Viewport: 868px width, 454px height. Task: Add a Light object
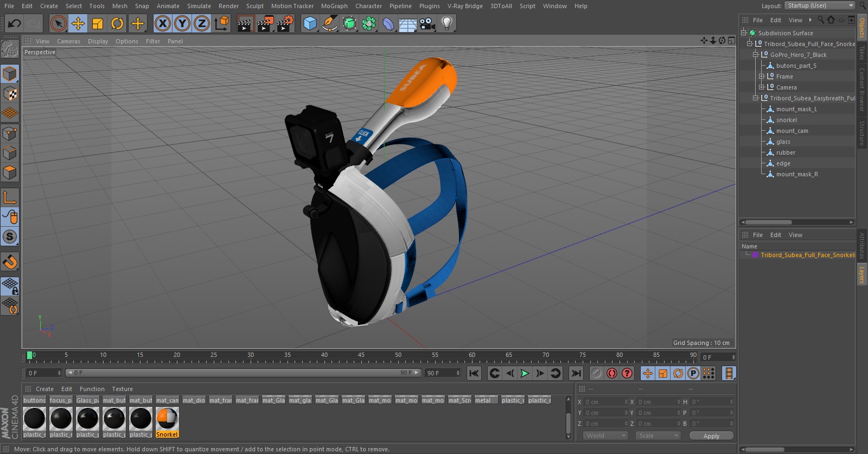coord(447,23)
